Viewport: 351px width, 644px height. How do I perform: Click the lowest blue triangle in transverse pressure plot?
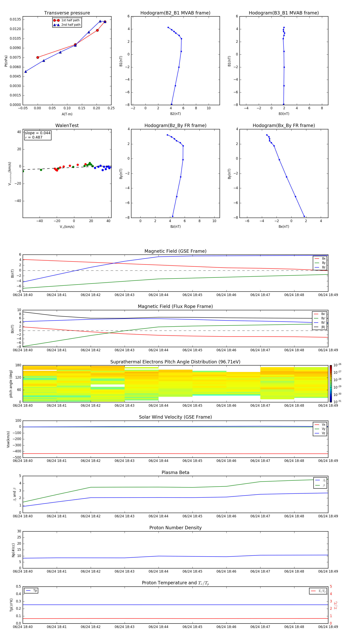pyautogui.click(x=26, y=71)
